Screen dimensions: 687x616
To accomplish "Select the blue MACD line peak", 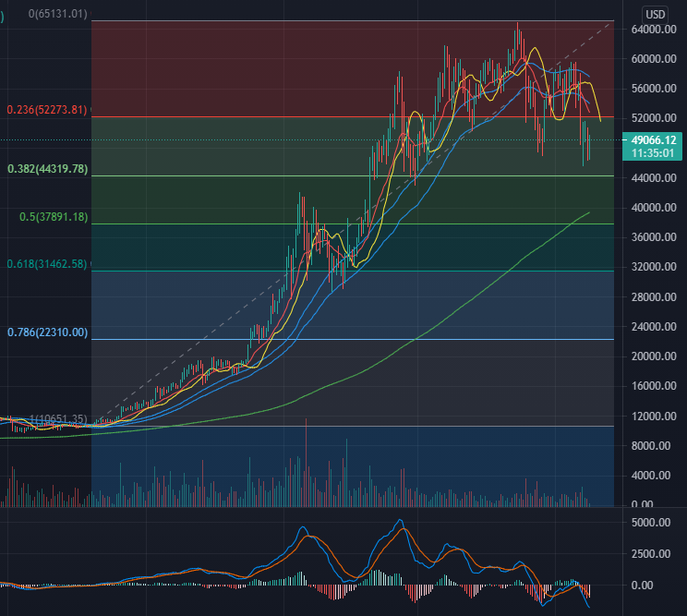I will click(400, 520).
